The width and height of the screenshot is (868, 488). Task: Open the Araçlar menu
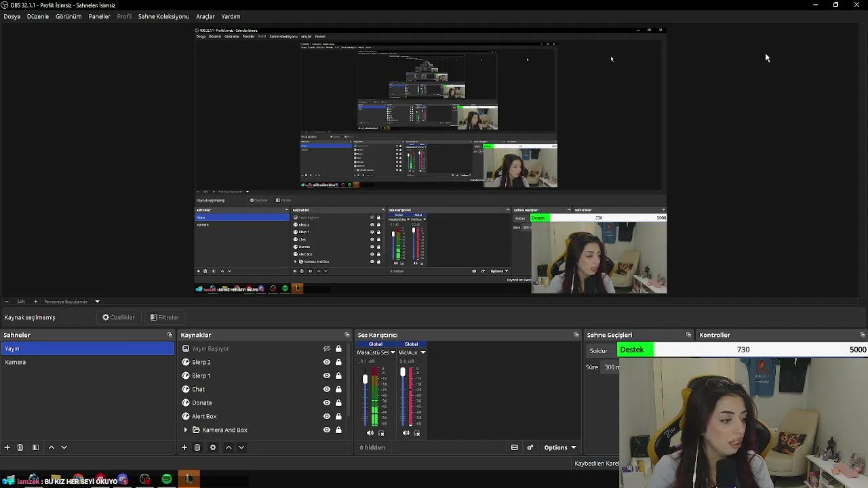coord(205,16)
